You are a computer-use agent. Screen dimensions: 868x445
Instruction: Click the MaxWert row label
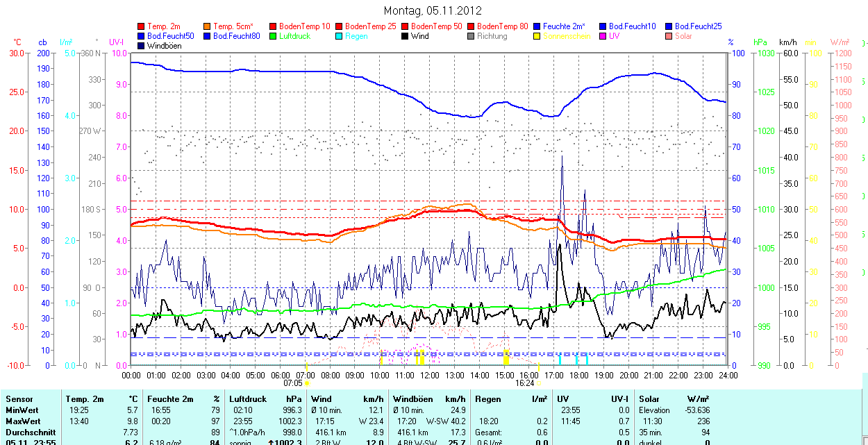tap(23, 421)
